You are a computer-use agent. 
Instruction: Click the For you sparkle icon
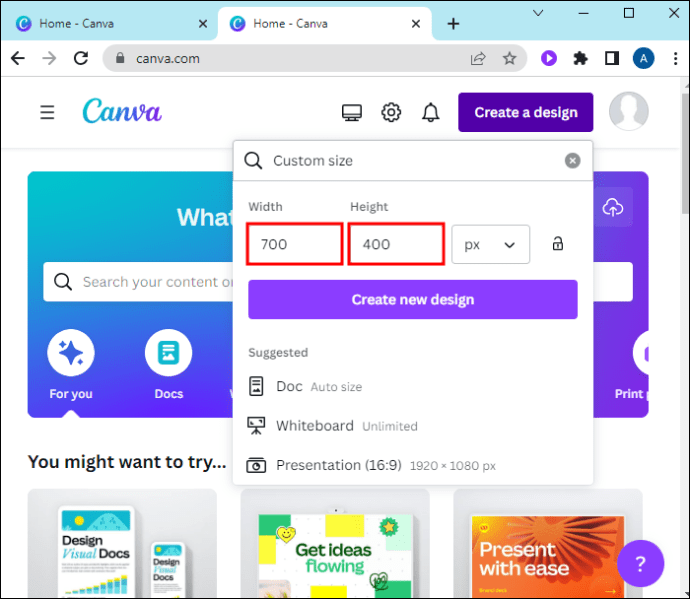[71, 353]
